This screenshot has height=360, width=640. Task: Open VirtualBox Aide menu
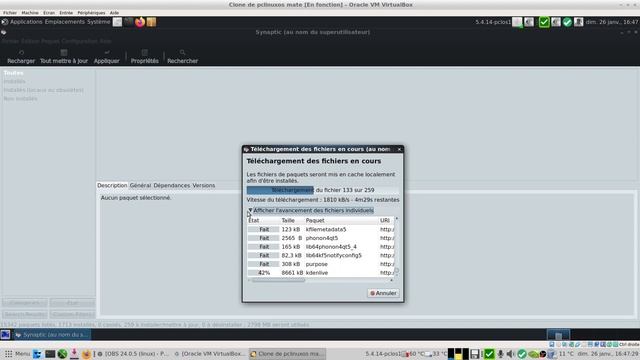pyautogui.click(x=114, y=13)
